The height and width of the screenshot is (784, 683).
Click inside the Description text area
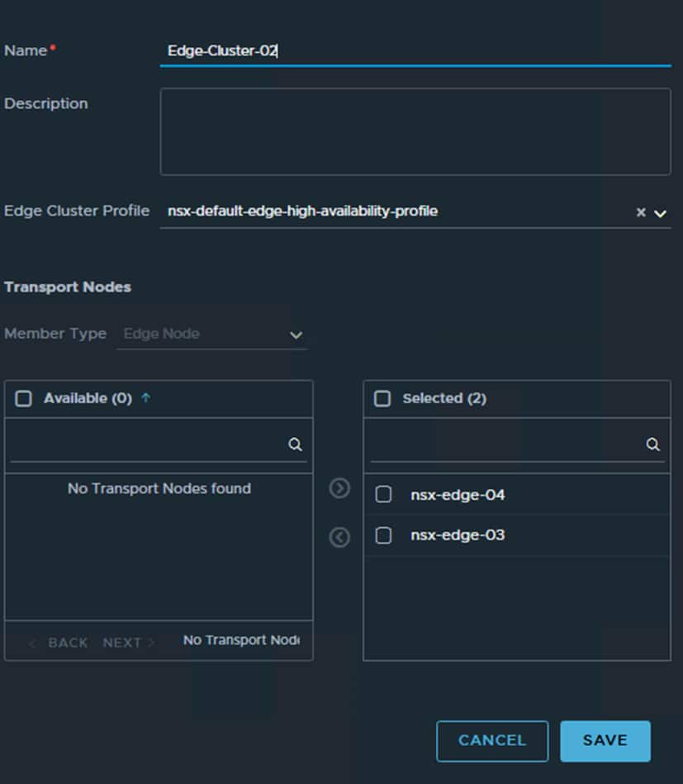415,131
